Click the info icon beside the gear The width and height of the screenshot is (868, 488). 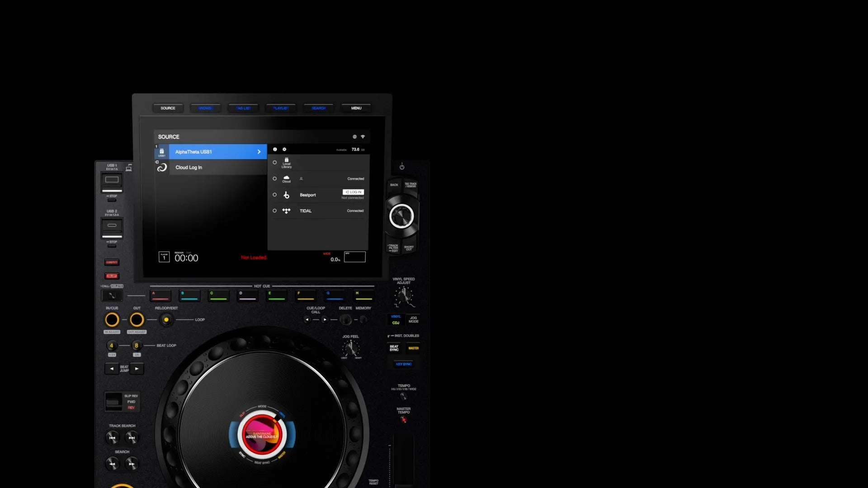coord(275,149)
